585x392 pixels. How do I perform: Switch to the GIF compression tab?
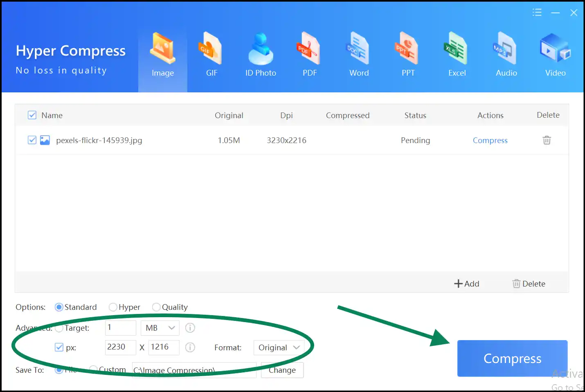coord(211,55)
